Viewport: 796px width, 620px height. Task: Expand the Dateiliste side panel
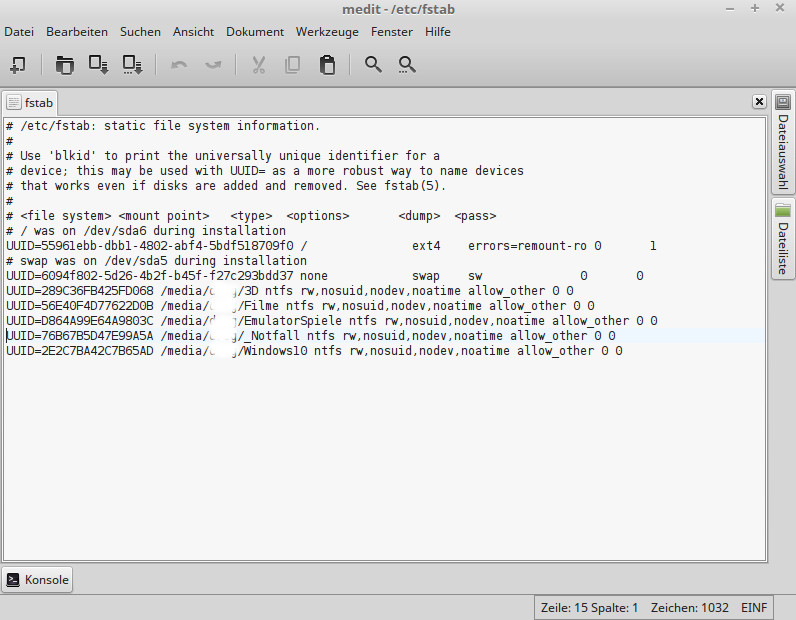coord(782,240)
